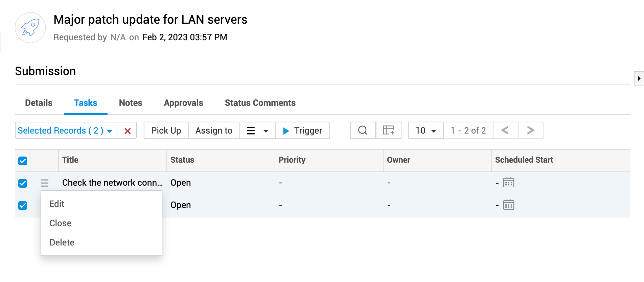Open calendar for Check the network task scheduled start
The height and width of the screenshot is (282, 644).
tap(509, 183)
